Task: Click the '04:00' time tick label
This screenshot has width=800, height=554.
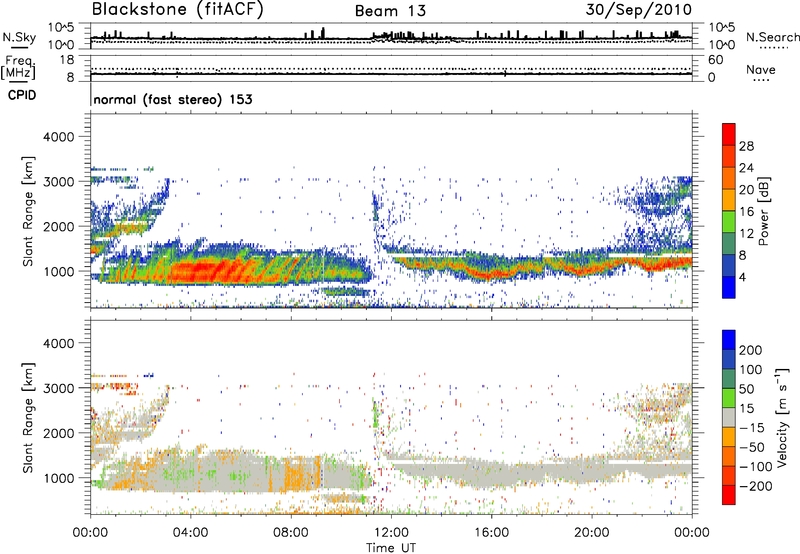Action: click(x=190, y=533)
